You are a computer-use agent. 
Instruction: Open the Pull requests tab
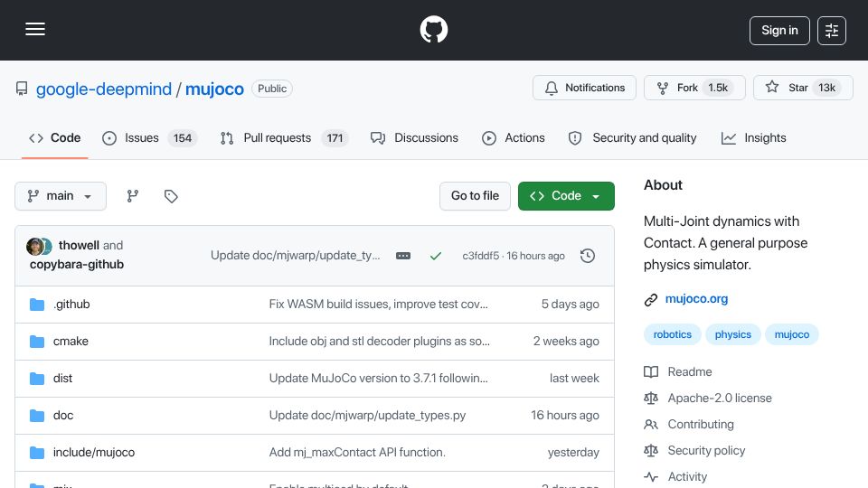pos(284,137)
